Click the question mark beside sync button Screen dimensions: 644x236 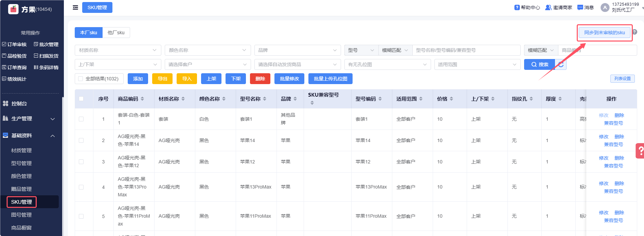[x=634, y=32]
